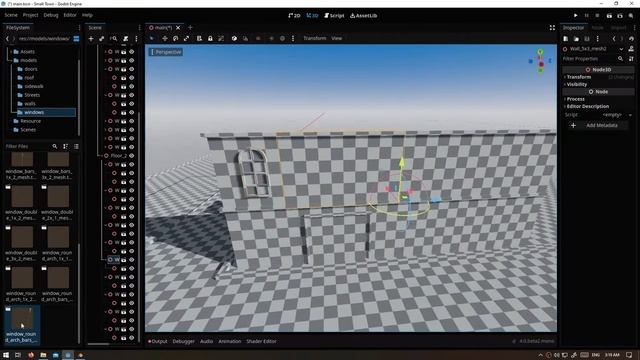Play a custom scene

620,16
